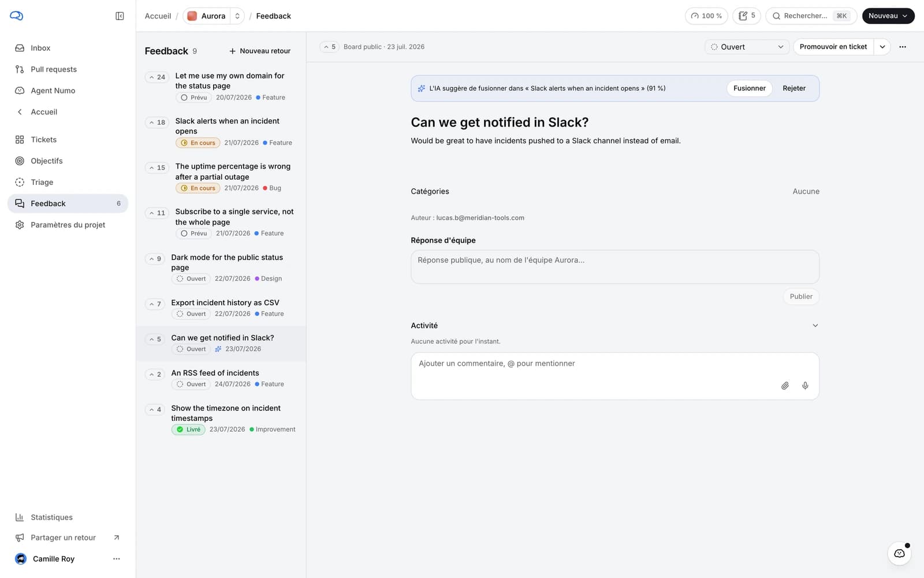
Task: Open the Nouveau dropdown button
Action: (888, 16)
